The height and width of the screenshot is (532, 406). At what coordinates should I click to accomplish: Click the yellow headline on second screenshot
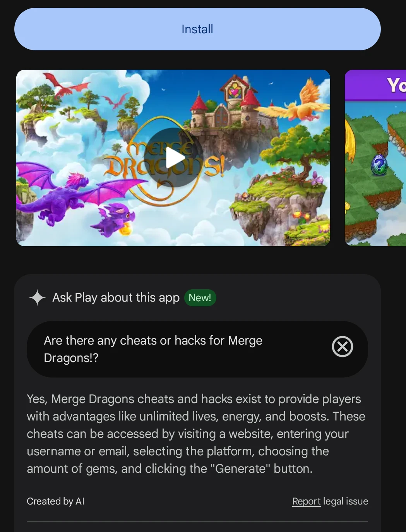pos(396,85)
